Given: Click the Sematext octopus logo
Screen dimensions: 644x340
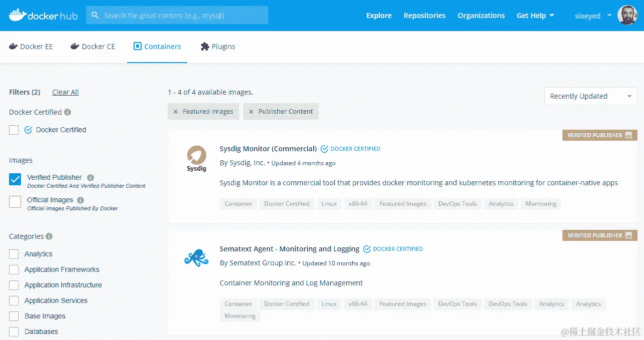Looking at the screenshot, I should (x=196, y=257).
